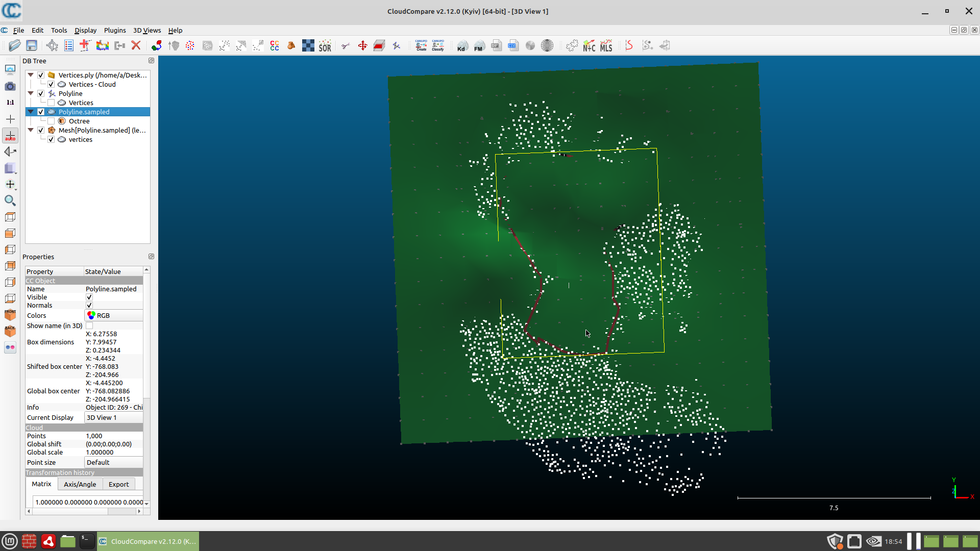Uncheck the Normals property checkbox
Viewport: 980px width, 551px height.
coord(89,305)
